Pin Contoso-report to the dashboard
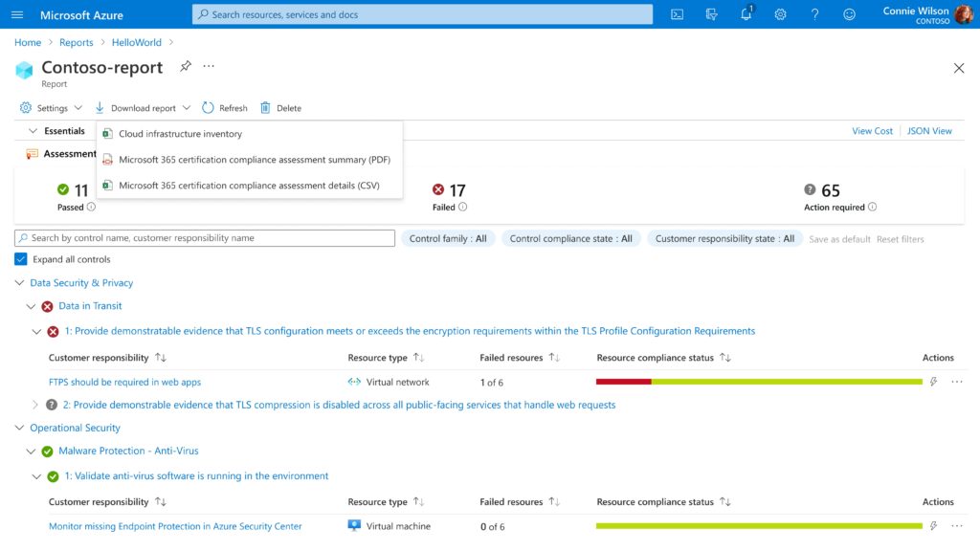The height and width of the screenshot is (551, 980). (186, 68)
